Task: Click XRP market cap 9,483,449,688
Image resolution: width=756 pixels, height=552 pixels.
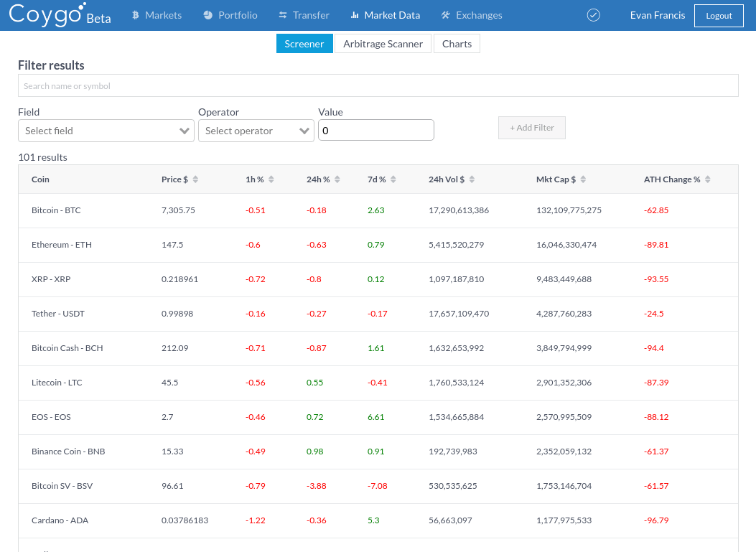Action: pyautogui.click(x=564, y=279)
